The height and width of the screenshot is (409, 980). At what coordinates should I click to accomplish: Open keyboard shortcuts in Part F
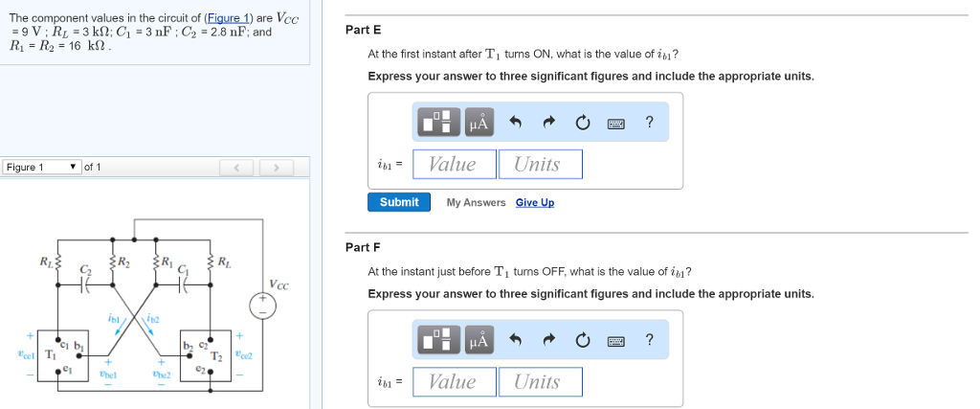coord(615,341)
